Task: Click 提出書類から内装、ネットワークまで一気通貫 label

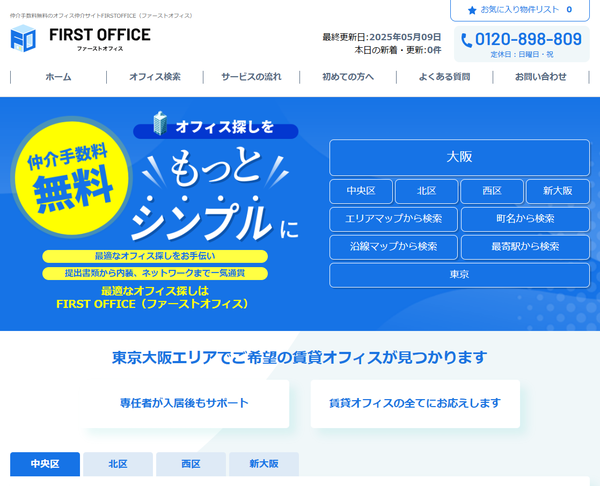Action: [x=155, y=273]
